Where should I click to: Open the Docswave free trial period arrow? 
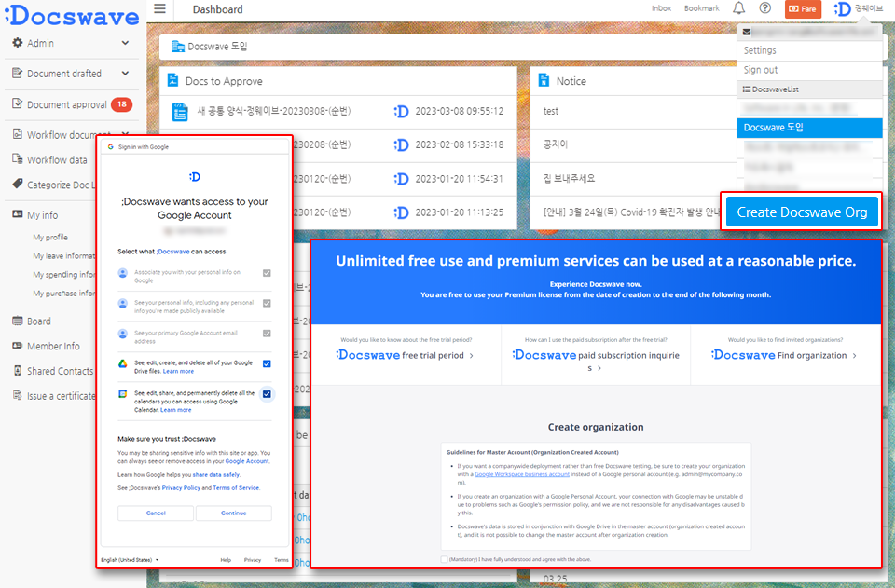472,355
